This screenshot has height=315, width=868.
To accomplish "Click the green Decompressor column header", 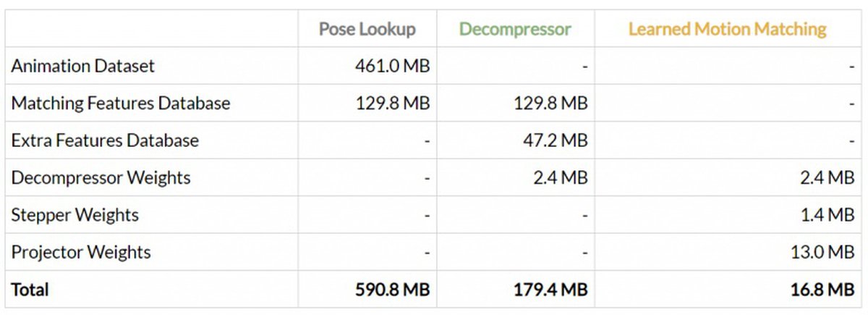I will (x=515, y=30).
